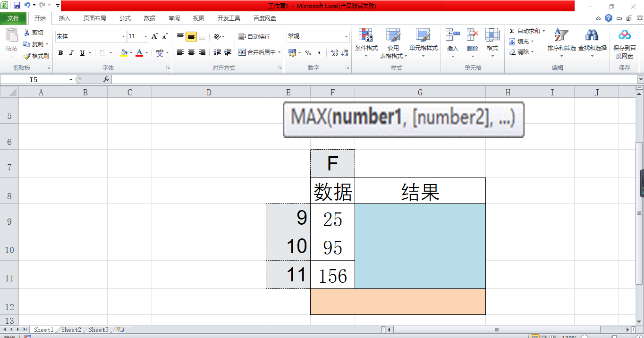
Task: Switch to the Formulas (公式) tab
Action: point(125,18)
